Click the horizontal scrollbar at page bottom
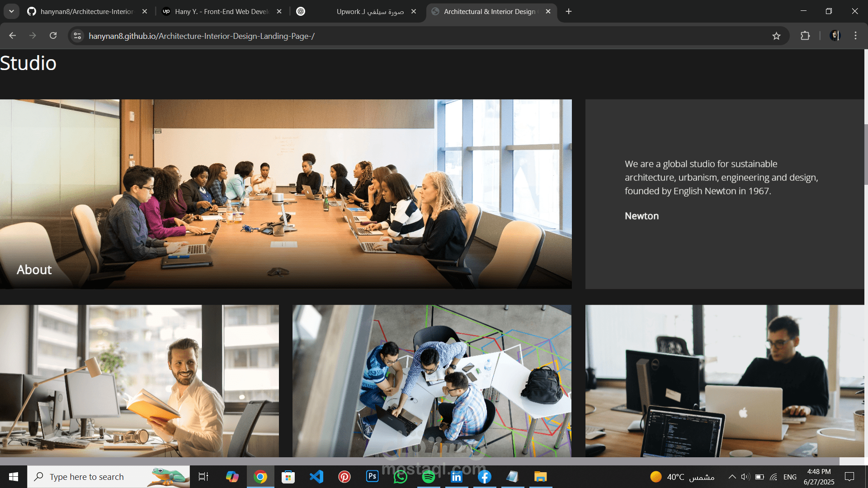This screenshot has width=868, height=488. point(420,461)
